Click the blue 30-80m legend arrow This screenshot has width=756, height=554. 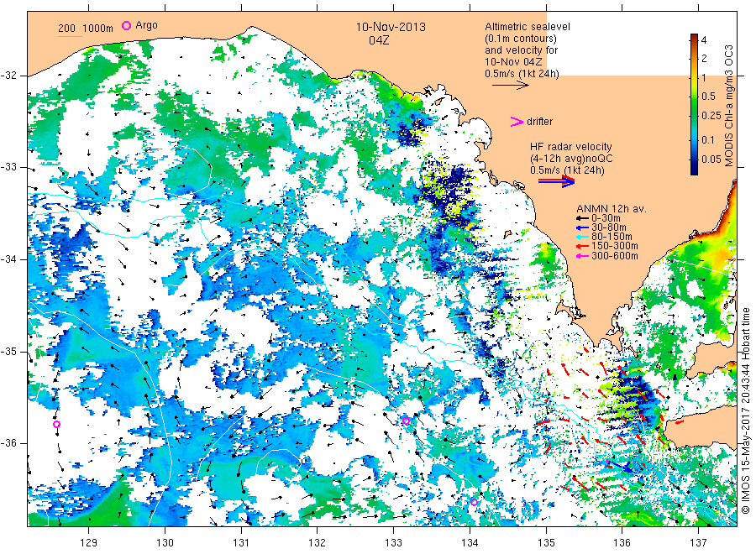tap(582, 227)
